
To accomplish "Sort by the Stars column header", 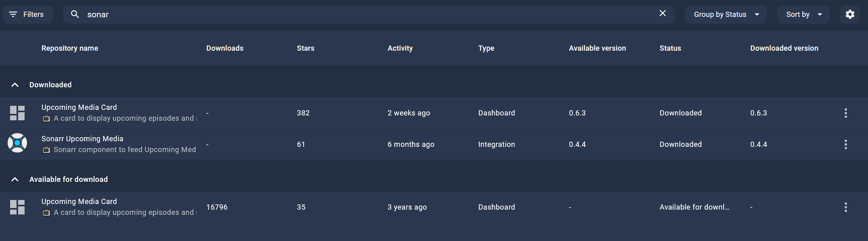I will click(305, 48).
